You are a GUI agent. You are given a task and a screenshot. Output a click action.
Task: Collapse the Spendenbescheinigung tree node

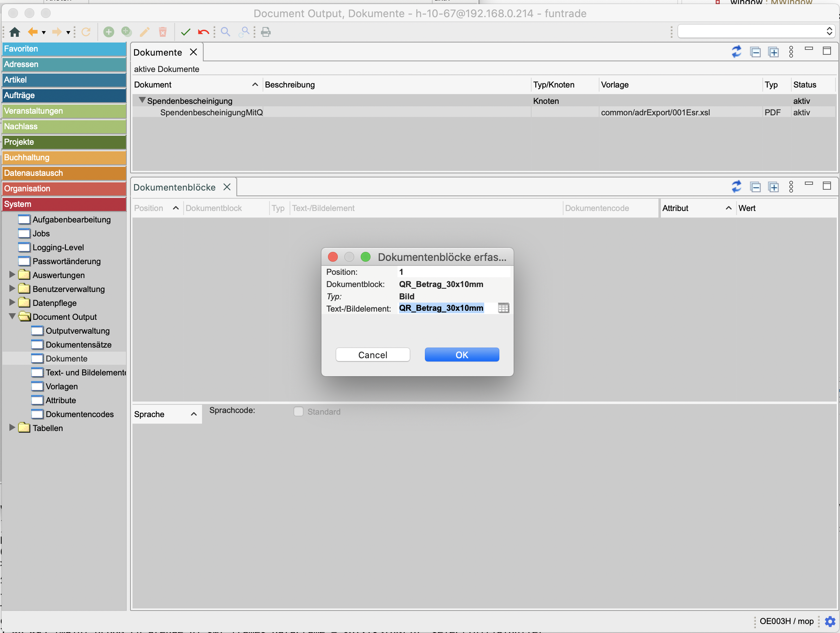[142, 100]
